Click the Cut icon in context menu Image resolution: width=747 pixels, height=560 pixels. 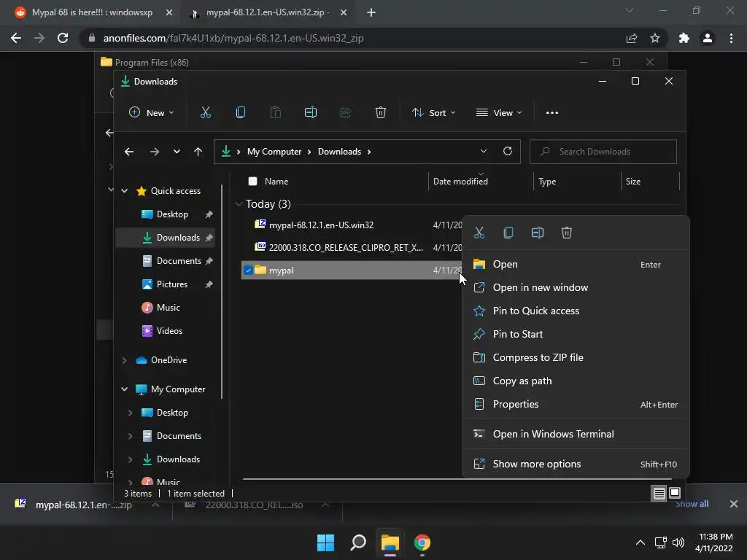(479, 233)
